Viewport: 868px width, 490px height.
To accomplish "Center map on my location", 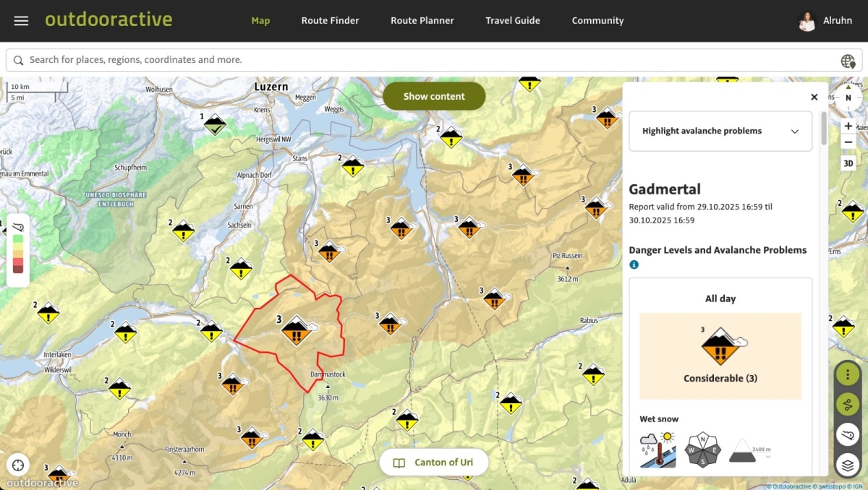I will (x=18, y=465).
